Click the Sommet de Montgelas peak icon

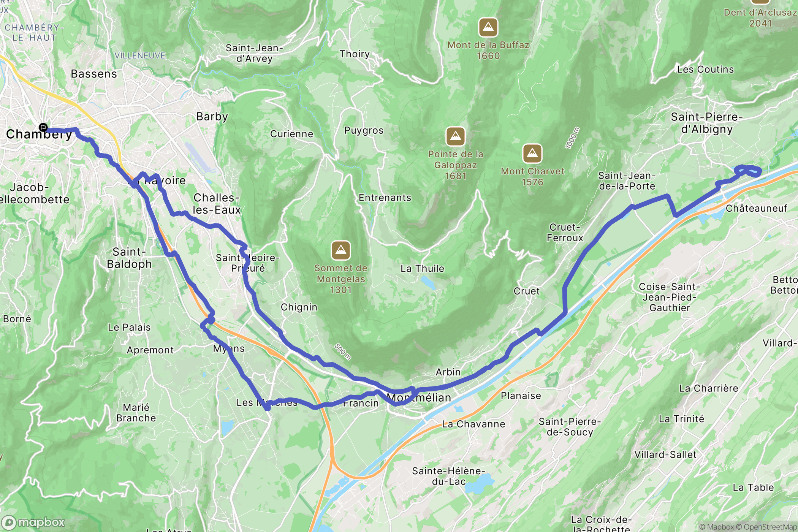coord(340,250)
